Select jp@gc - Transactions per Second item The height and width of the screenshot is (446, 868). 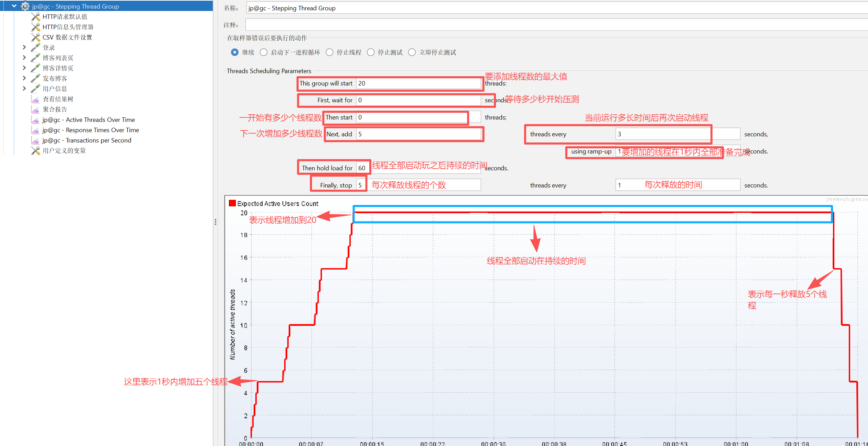[86, 140]
